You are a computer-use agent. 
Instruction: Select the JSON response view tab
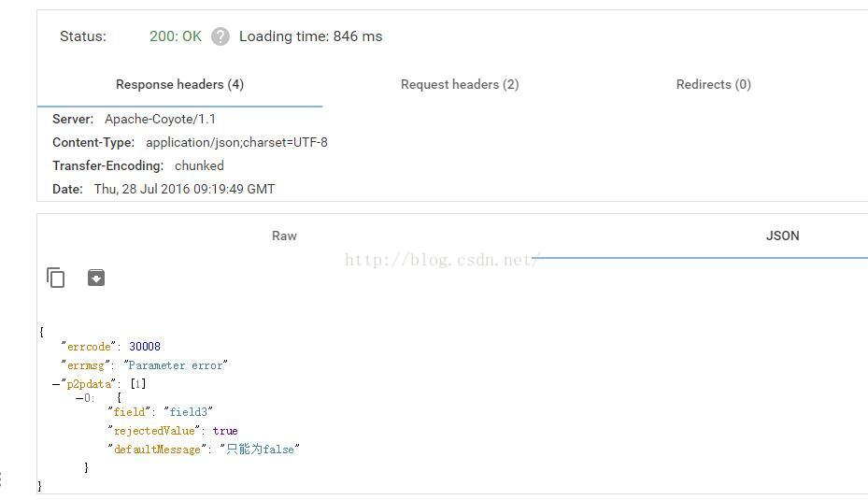[x=782, y=236]
